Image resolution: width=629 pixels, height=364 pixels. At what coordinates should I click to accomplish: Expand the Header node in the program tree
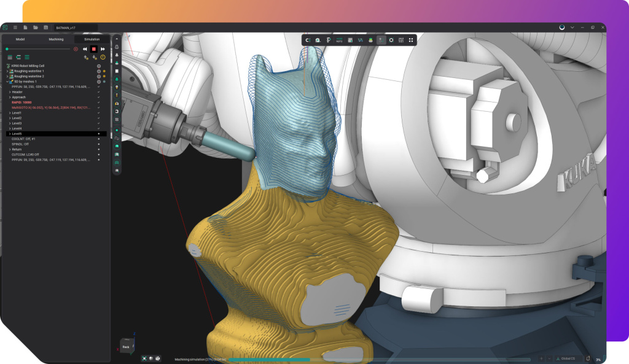click(10, 92)
